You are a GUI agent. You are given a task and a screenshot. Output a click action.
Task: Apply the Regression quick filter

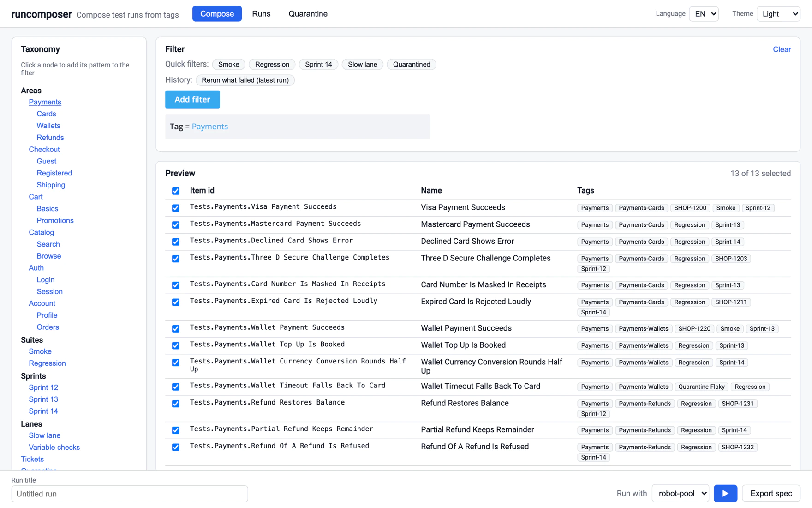[272, 64]
